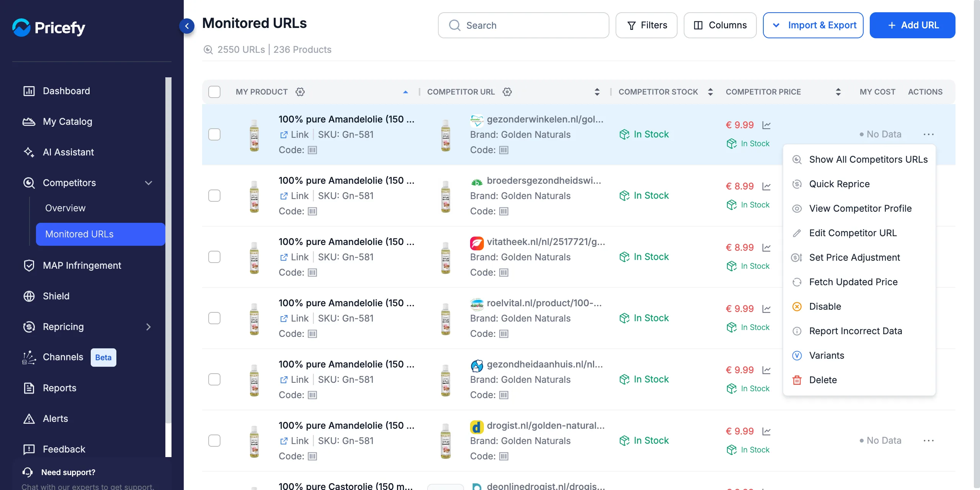
Task: Click Shield globe icon in the sidebar
Action: click(29, 296)
